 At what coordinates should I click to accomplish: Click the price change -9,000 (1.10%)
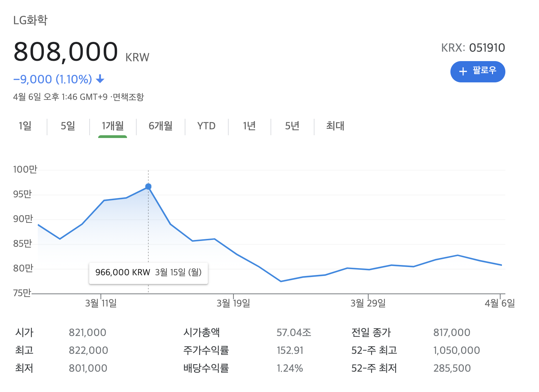(53, 79)
